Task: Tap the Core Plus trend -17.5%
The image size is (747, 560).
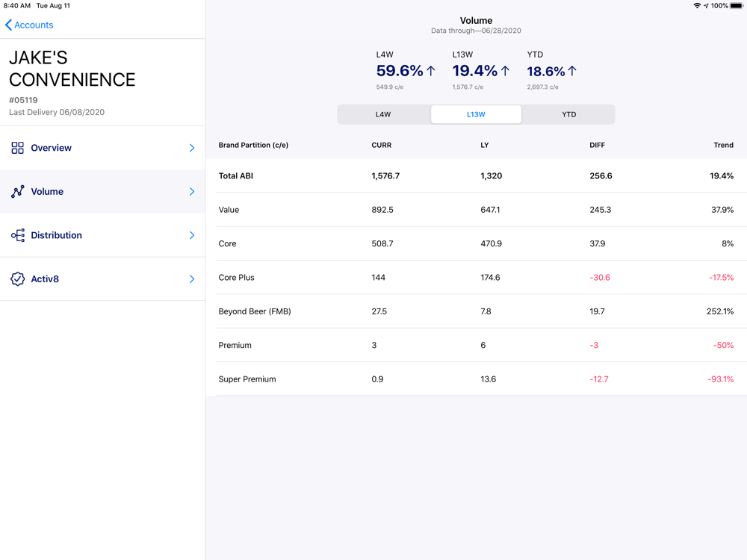Action: 722,277
